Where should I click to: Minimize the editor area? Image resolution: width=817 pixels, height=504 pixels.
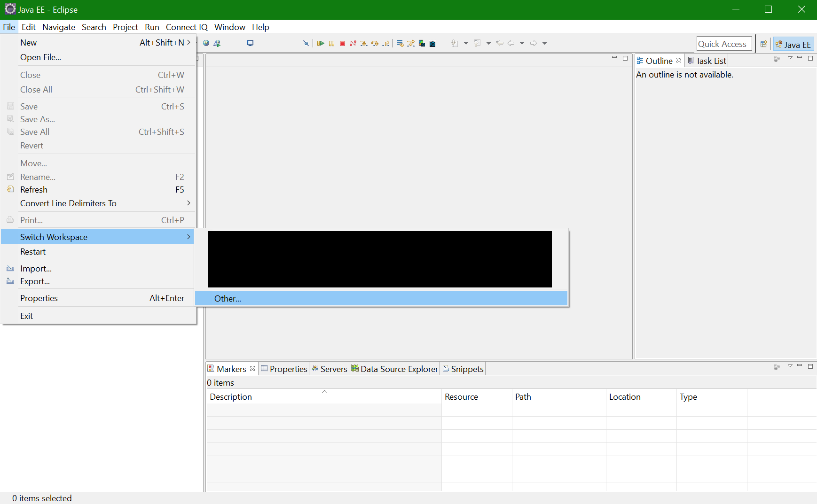click(614, 57)
